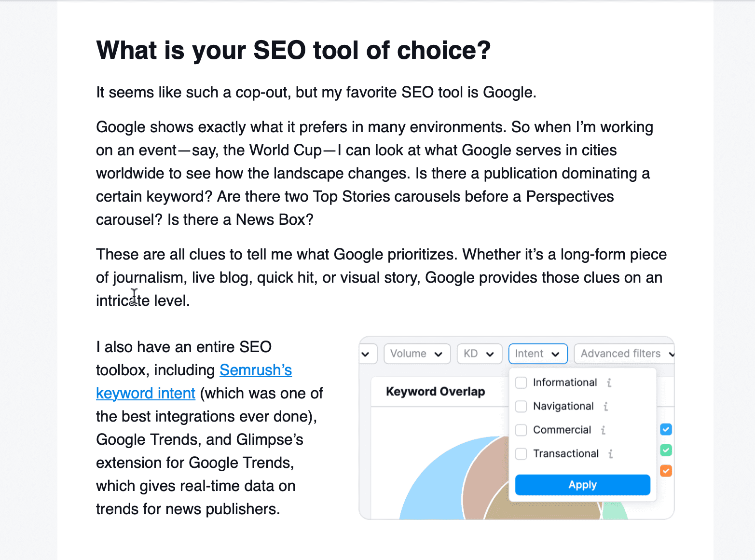
Task: Open the info tooltip beside Informational
Action: pos(609,382)
